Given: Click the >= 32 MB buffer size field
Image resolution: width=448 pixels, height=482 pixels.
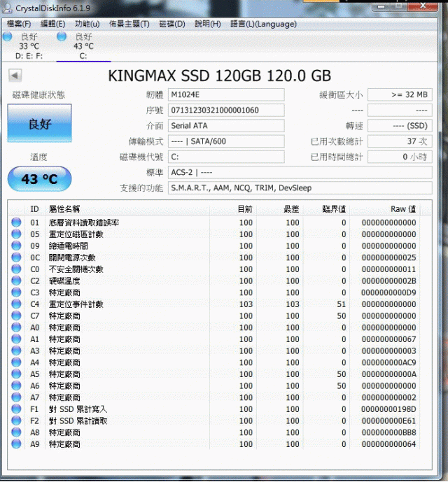Looking at the screenshot, I should (400, 94).
